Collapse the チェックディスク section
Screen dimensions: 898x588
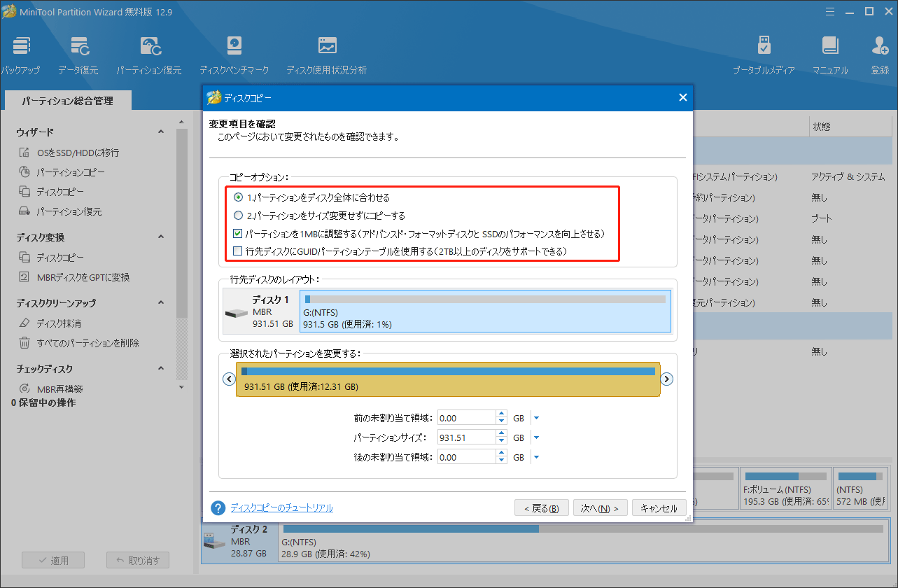tap(161, 369)
